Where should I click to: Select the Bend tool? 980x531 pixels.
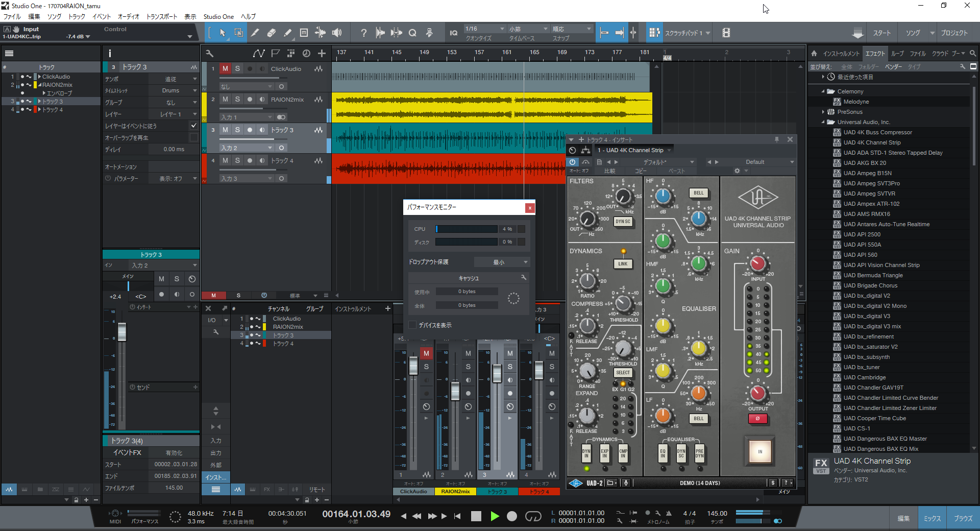[x=320, y=33]
